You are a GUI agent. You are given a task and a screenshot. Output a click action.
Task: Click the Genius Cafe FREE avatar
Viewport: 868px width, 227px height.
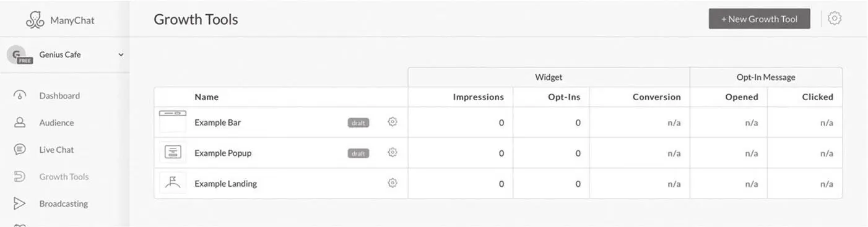19,55
